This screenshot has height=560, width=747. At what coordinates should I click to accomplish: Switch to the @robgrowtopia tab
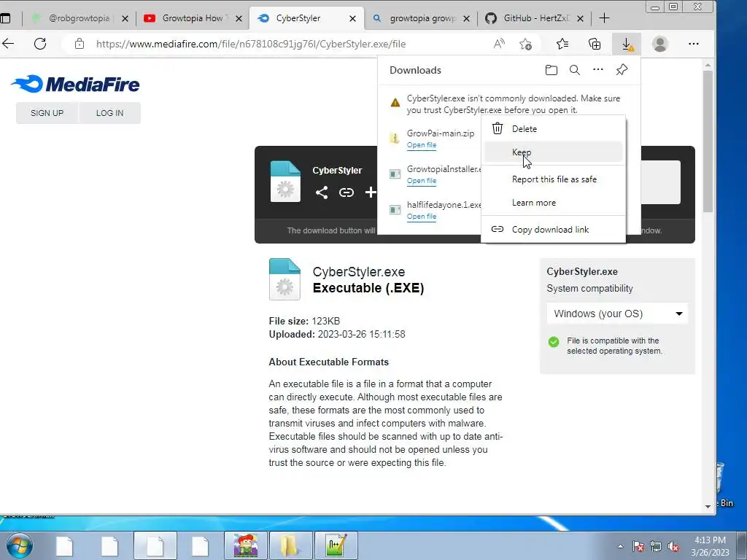pos(79,18)
